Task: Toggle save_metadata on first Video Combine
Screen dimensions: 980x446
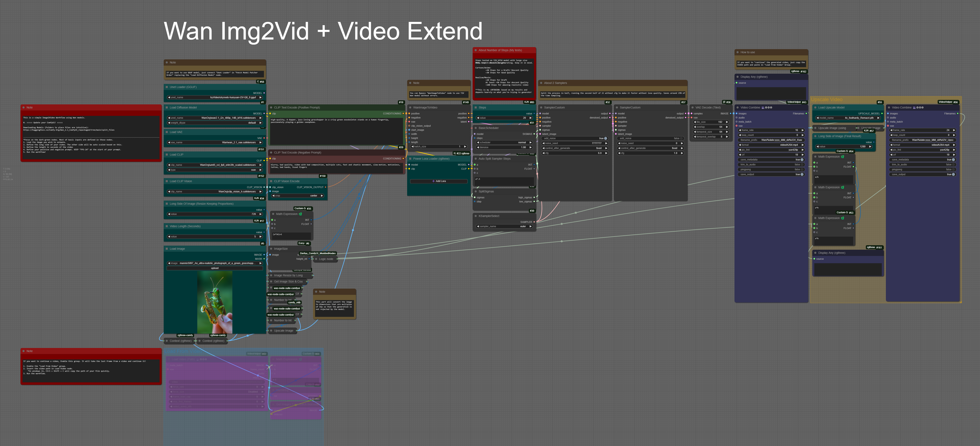Action: (802, 160)
